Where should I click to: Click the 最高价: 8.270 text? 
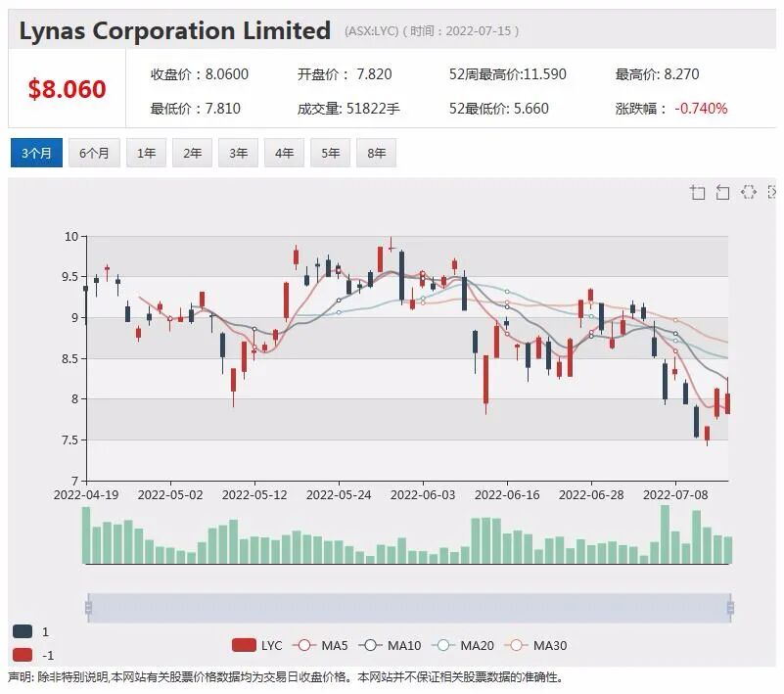[x=657, y=74]
